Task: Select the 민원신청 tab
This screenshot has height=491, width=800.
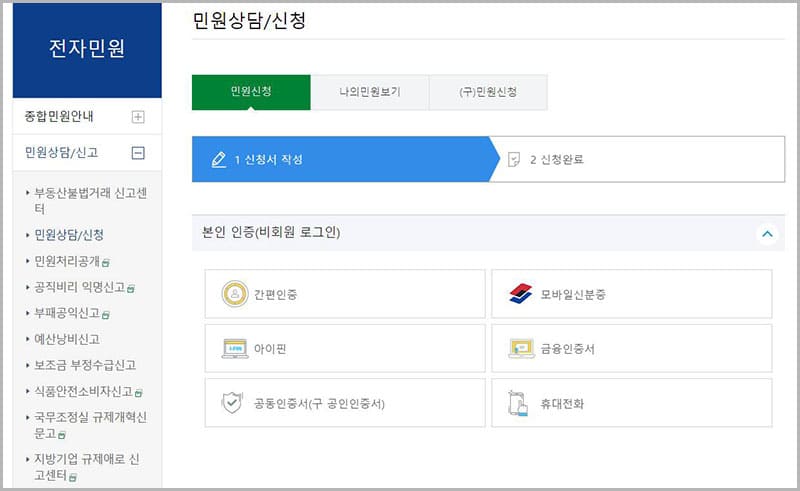Action: 251,92
